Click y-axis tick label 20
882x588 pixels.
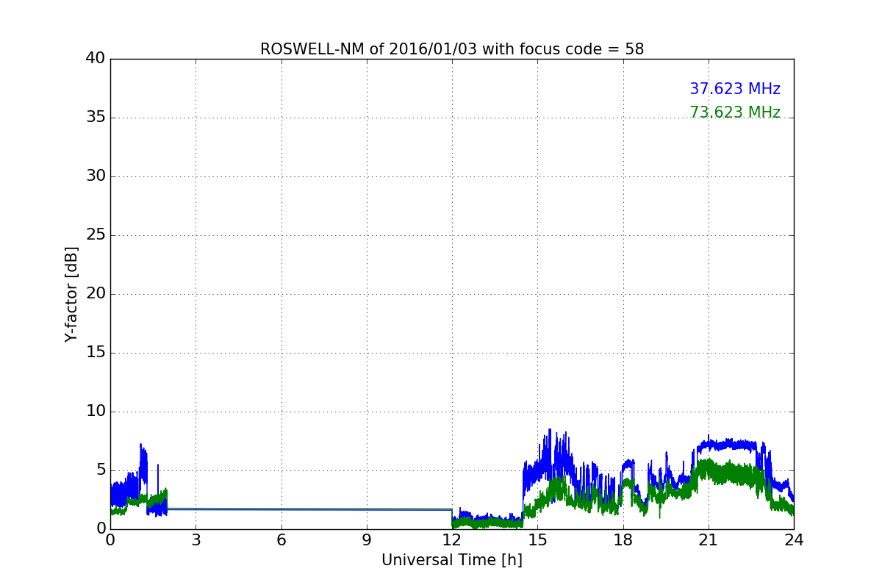pos(96,294)
